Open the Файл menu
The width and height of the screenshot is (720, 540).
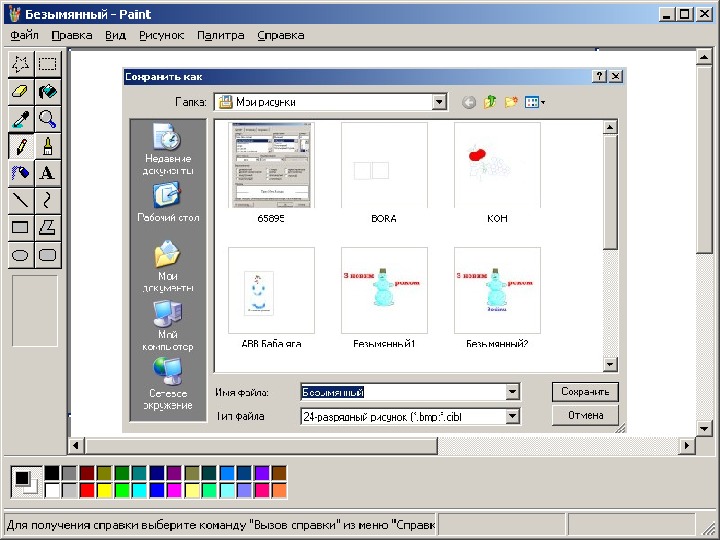click(24, 35)
